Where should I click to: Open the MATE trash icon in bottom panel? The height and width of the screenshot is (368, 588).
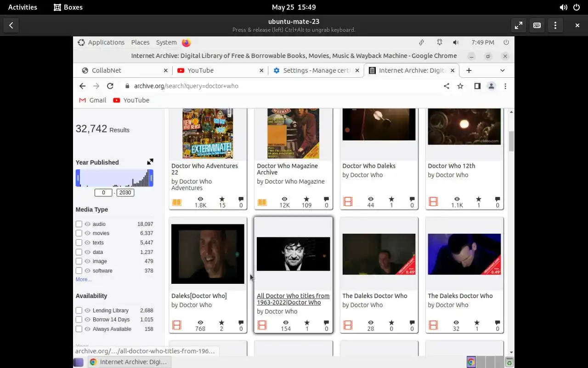coord(509,362)
